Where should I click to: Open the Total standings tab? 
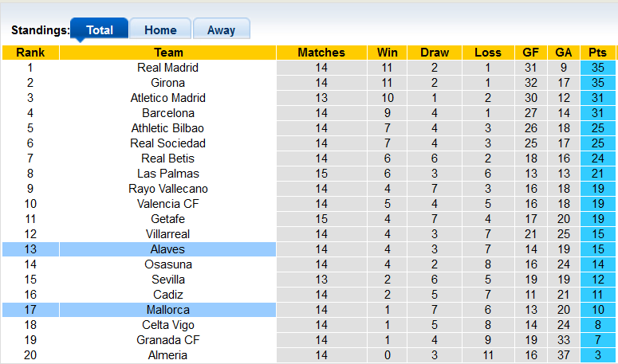point(100,30)
